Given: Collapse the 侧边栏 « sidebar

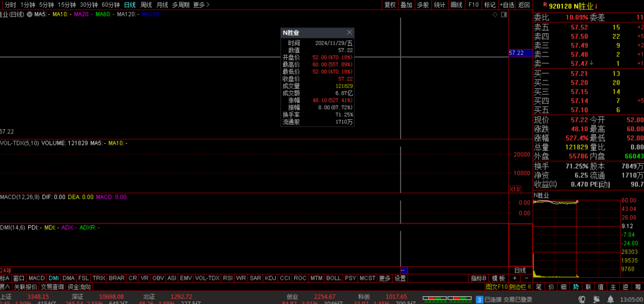Looking at the screenshot, I should pyautogui.click(x=520, y=286).
